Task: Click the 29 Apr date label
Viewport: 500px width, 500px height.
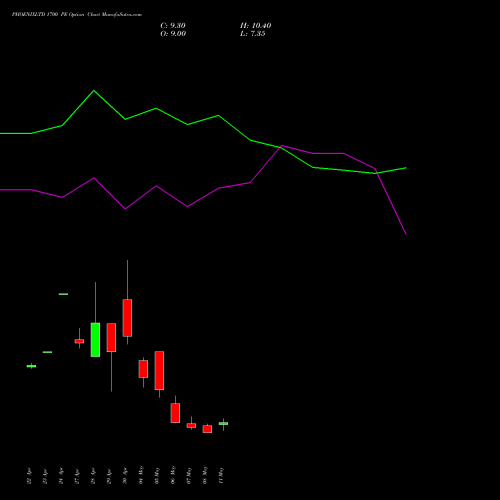Action: click(109, 476)
